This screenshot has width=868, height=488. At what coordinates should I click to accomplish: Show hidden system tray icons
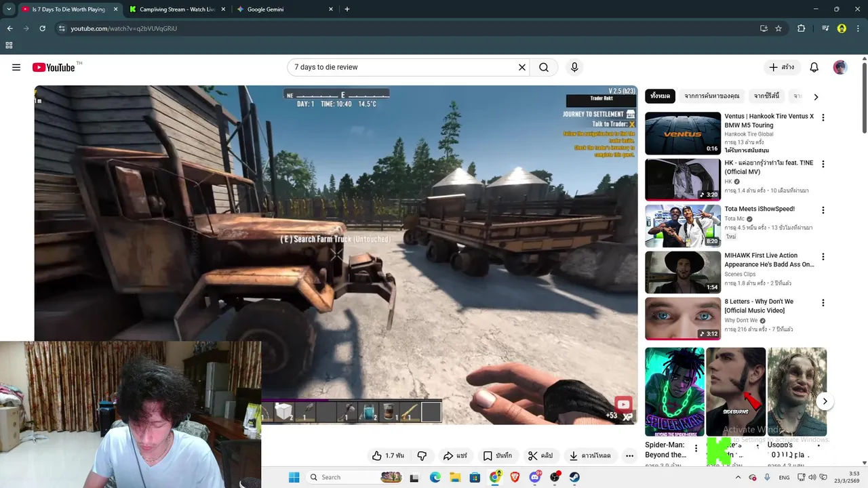738,477
